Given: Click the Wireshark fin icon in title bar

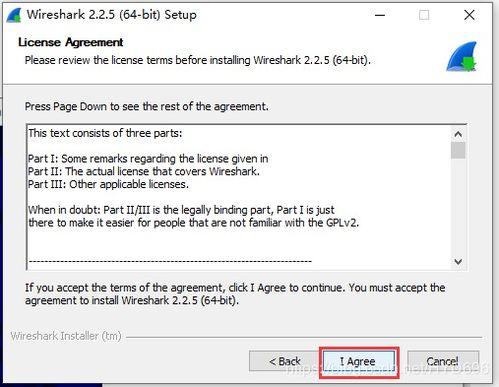Looking at the screenshot, I should (14, 15).
